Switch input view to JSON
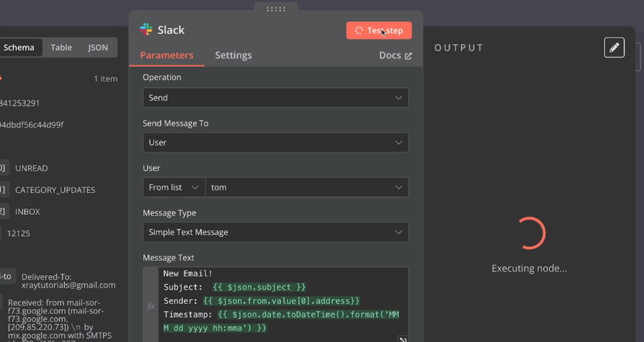644x342 pixels. click(x=97, y=48)
